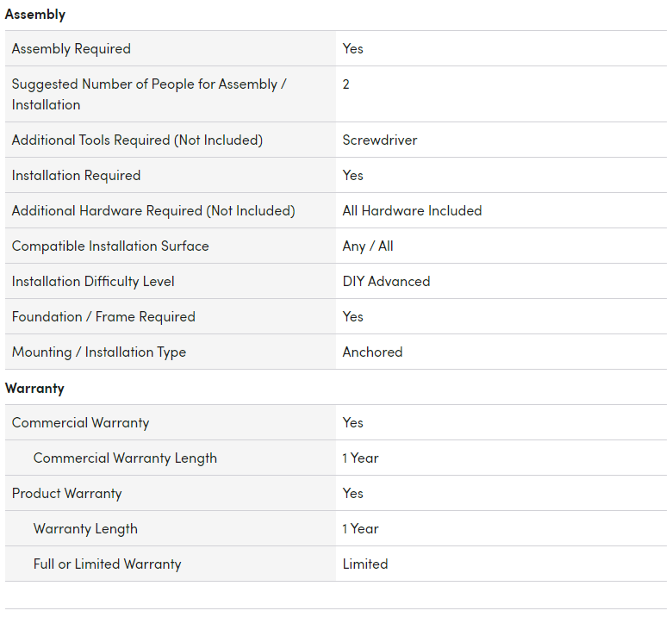
Task: Click Full or Limited Warranty label
Action: point(107,564)
